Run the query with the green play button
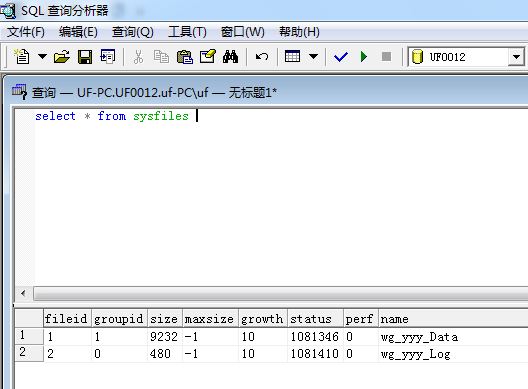Viewport: 528px width, 389px height. tap(364, 56)
